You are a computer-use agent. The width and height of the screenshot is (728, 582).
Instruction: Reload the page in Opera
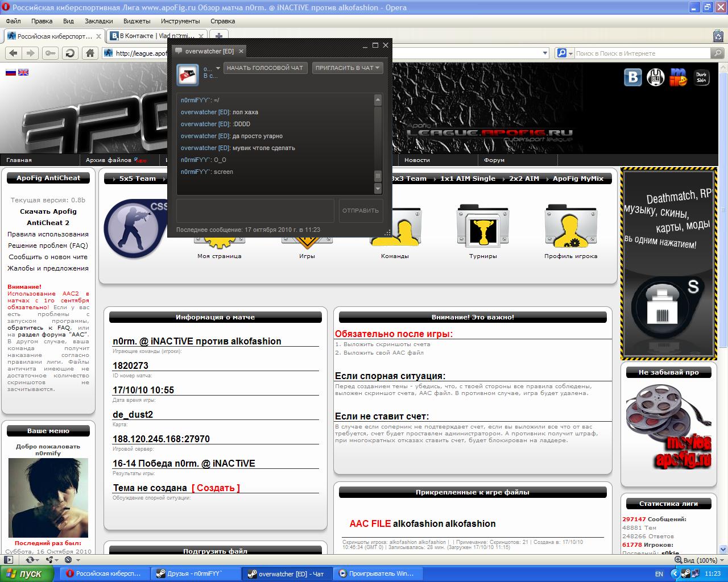[70, 53]
